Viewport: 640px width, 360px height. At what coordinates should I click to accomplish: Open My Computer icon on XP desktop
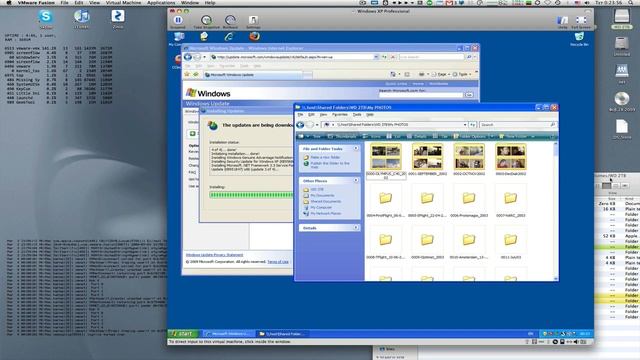tap(178, 37)
